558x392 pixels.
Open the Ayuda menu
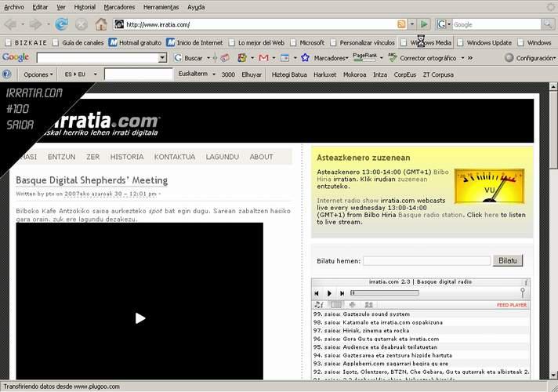[x=196, y=7]
